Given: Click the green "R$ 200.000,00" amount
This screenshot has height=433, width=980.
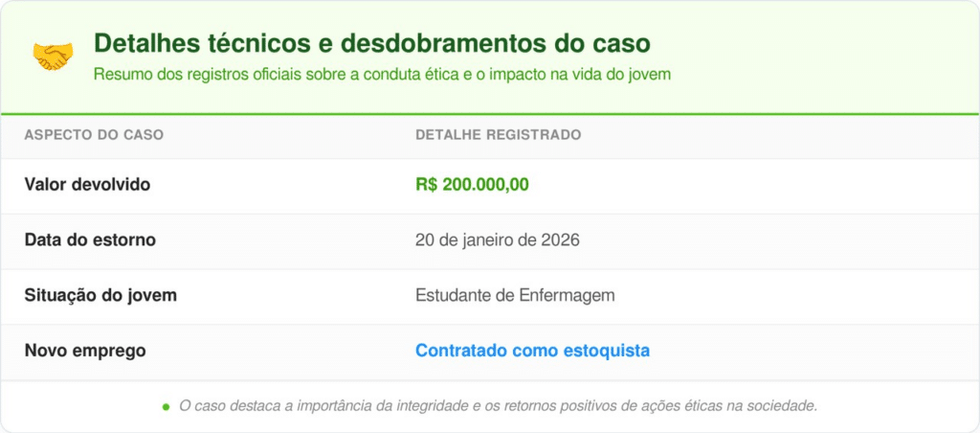Looking at the screenshot, I should [472, 185].
